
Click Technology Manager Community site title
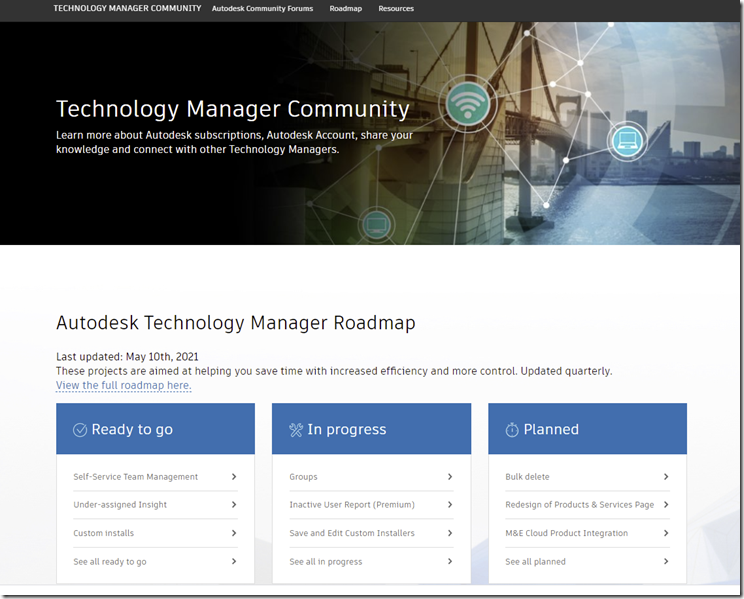127,9
